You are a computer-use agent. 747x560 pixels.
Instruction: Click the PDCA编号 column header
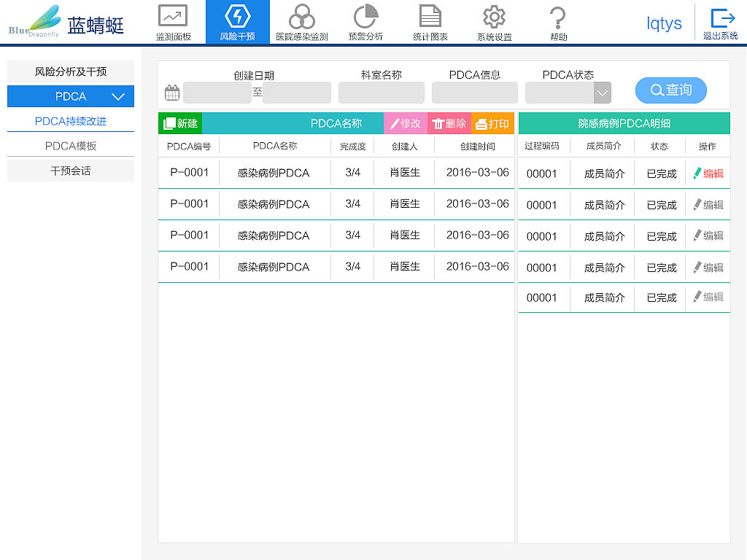click(189, 146)
